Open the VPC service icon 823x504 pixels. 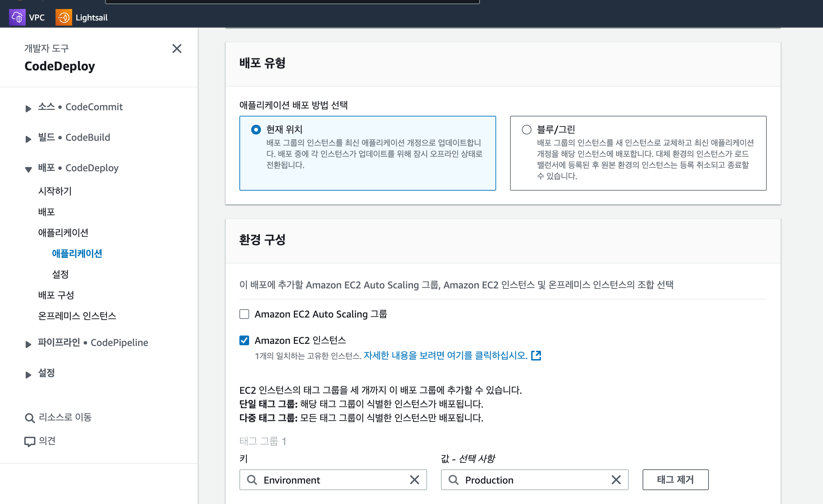click(x=17, y=17)
